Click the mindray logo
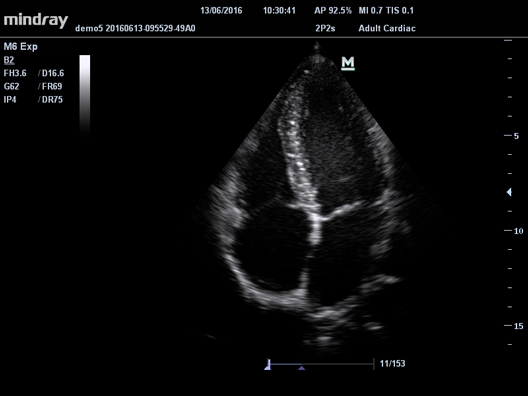The height and width of the screenshot is (396, 528). coord(36,21)
